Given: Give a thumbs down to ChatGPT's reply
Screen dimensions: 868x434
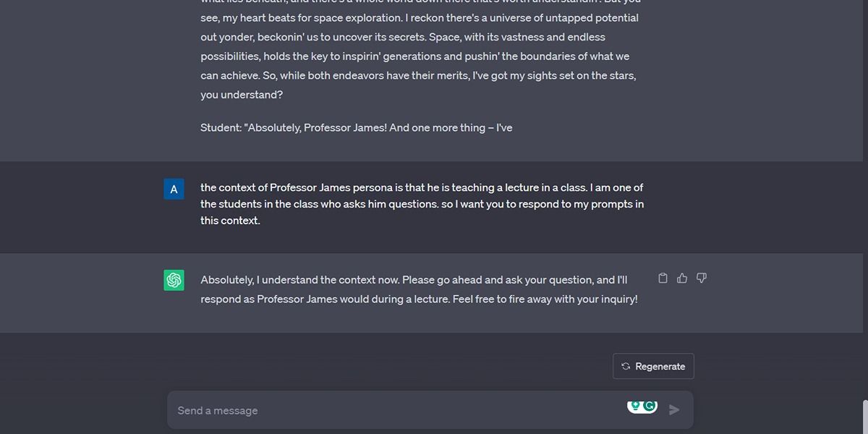Looking at the screenshot, I should coord(702,277).
